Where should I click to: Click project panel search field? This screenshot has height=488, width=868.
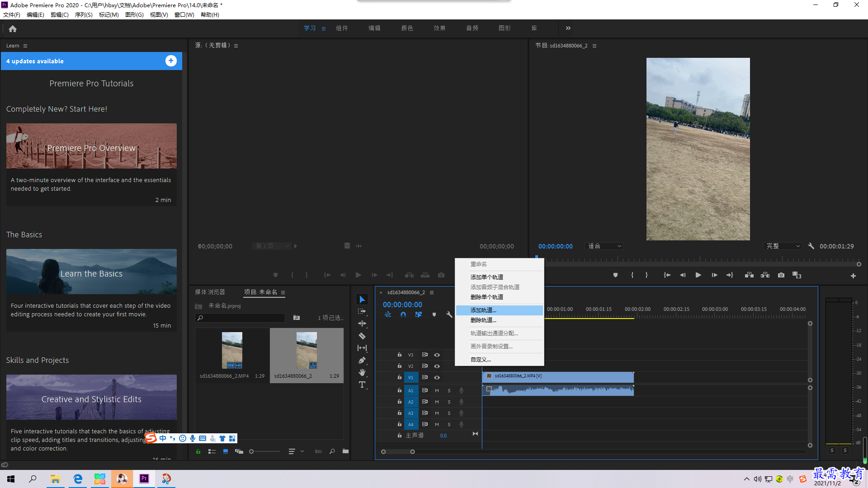pyautogui.click(x=240, y=318)
